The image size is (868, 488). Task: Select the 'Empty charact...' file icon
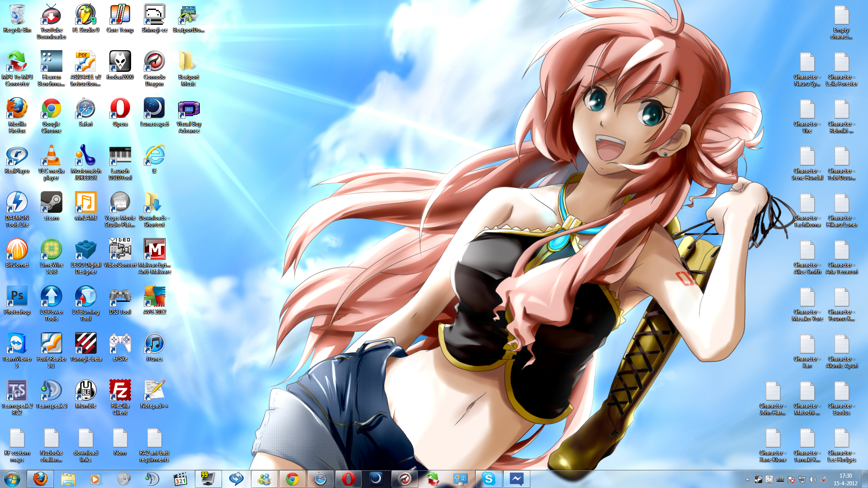coord(842,22)
